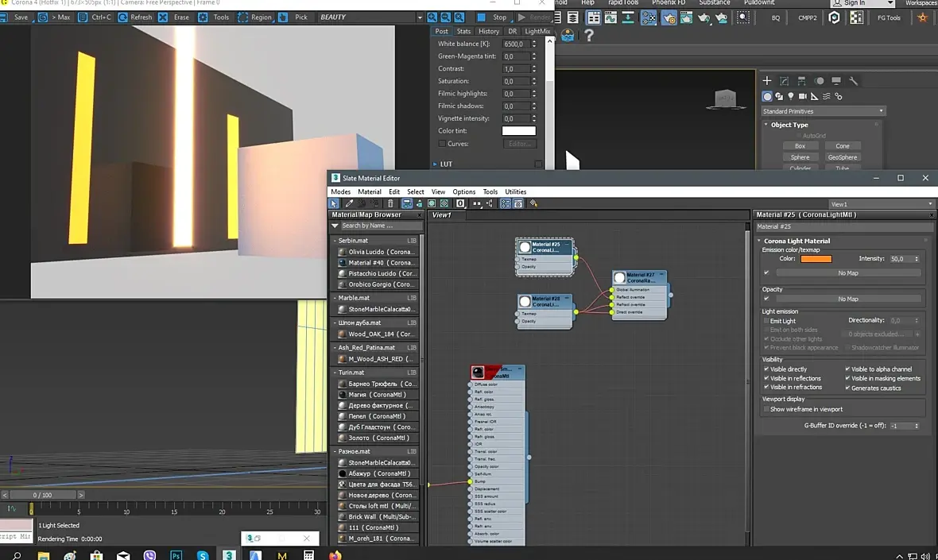The image size is (938, 560).
Task: Collapse the Turin.mat library group
Action: click(x=335, y=373)
